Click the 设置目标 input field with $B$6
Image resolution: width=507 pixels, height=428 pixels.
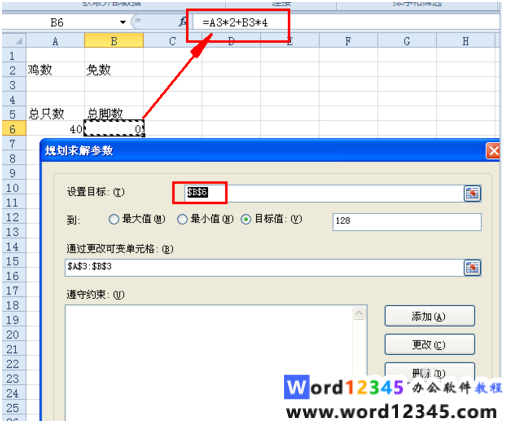click(x=323, y=193)
